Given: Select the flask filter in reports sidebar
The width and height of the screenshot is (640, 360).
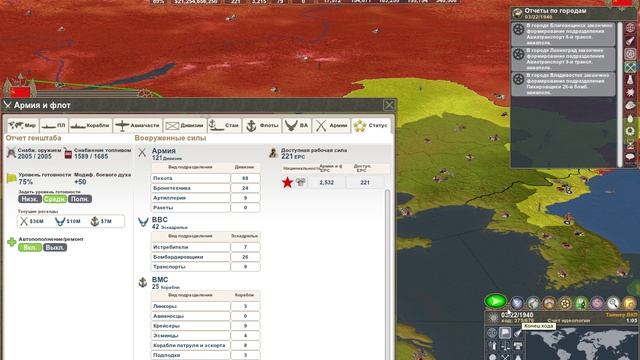Looking at the screenshot, I should point(631,80).
